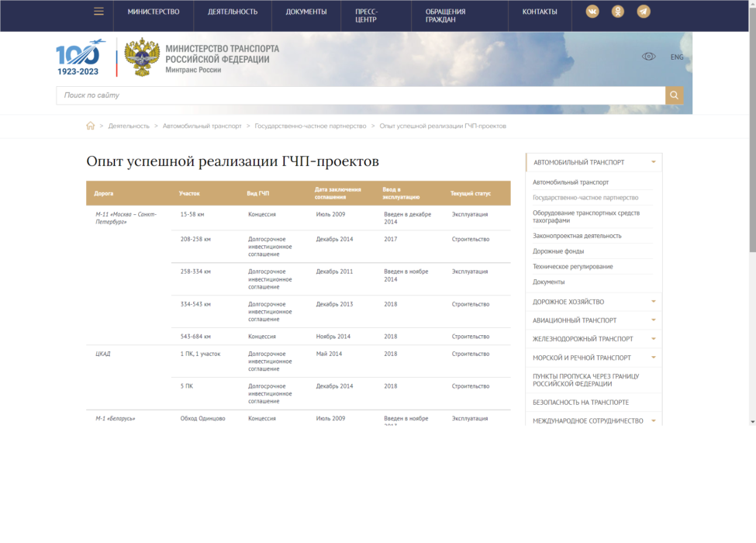Expand the Морской и речной транспорт section
The image size is (756, 543).
point(654,358)
